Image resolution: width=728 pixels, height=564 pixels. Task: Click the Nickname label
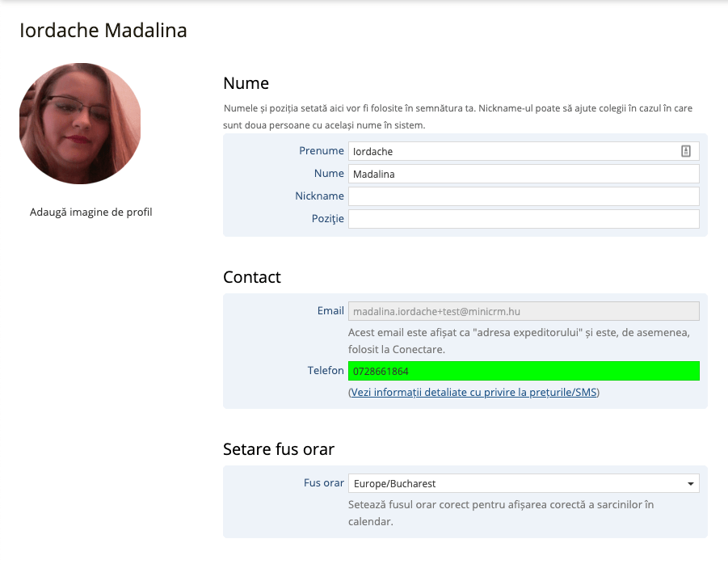click(x=319, y=196)
